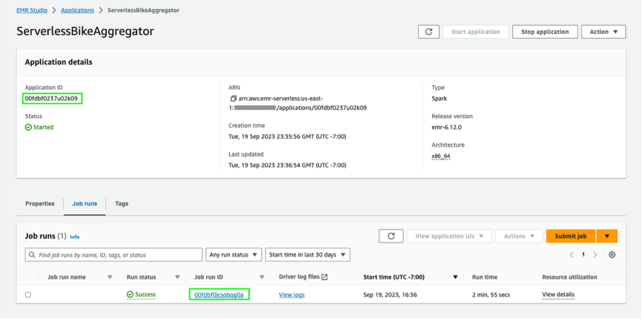Screen dimensions: 644x320
Task: Click Creation time value 23:35:56 GMT
Action: coord(288,136)
